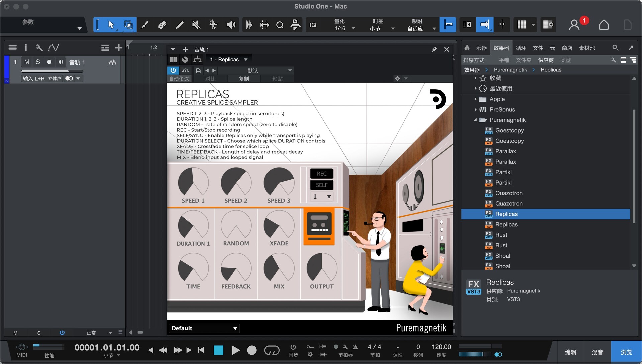
Task: Return to zero transport button
Action: click(201, 350)
